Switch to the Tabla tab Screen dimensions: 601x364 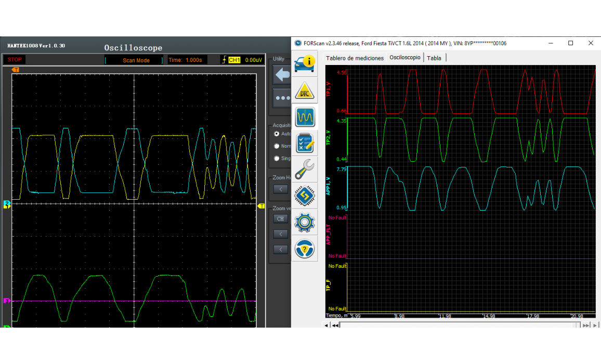point(434,58)
